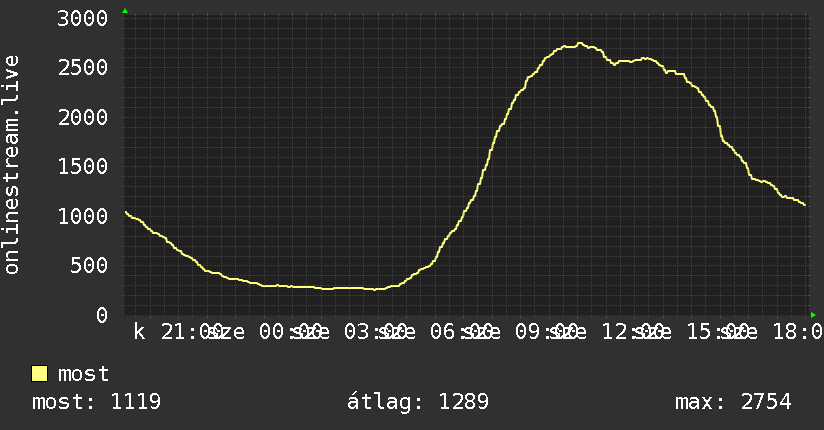Click the vertical 'onlinestream.live' axis title
This screenshot has width=824, height=430.
(12, 165)
